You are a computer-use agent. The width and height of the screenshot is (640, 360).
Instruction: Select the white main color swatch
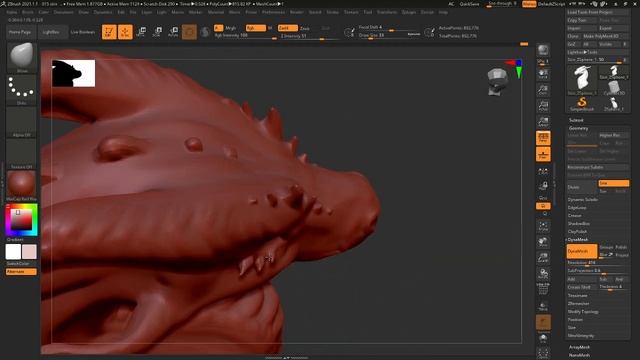point(13,252)
